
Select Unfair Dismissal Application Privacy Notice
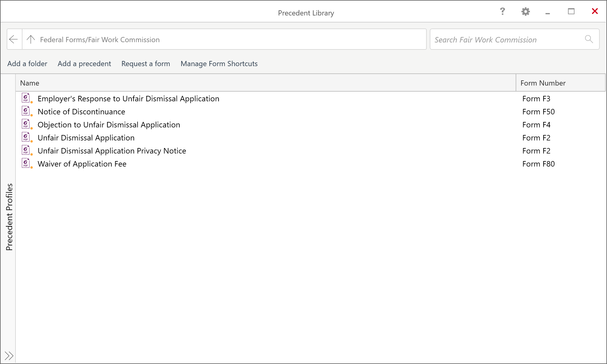point(112,151)
